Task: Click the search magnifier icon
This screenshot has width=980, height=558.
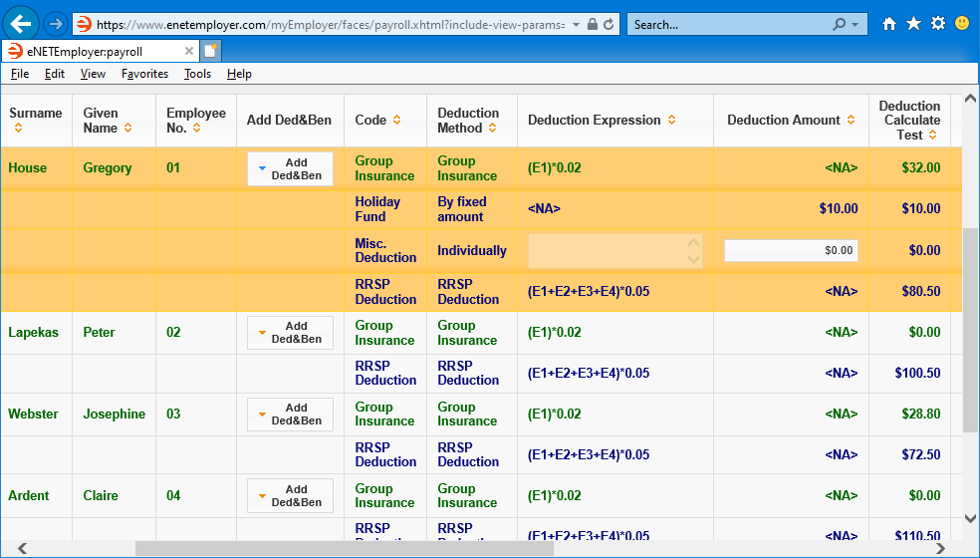Action: (x=840, y=24)
